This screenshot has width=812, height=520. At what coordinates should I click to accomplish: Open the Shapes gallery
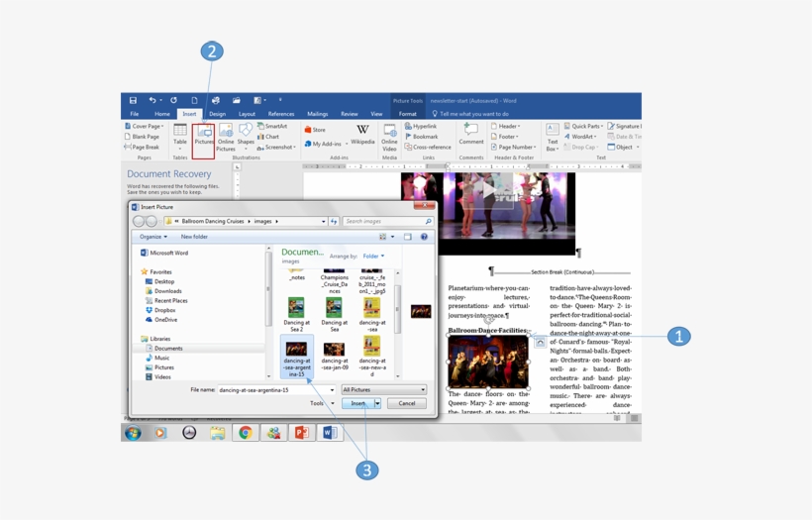246,138
